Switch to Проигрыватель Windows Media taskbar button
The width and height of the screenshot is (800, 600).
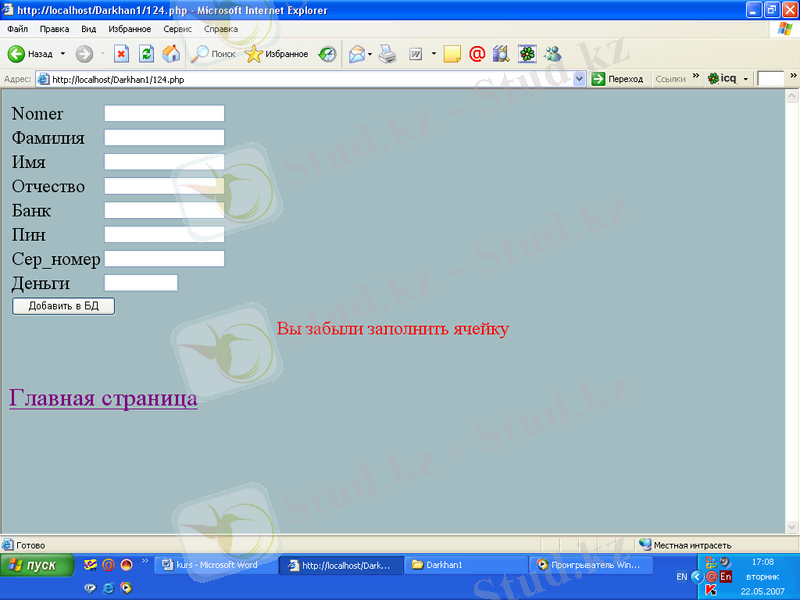click(591, 565)
